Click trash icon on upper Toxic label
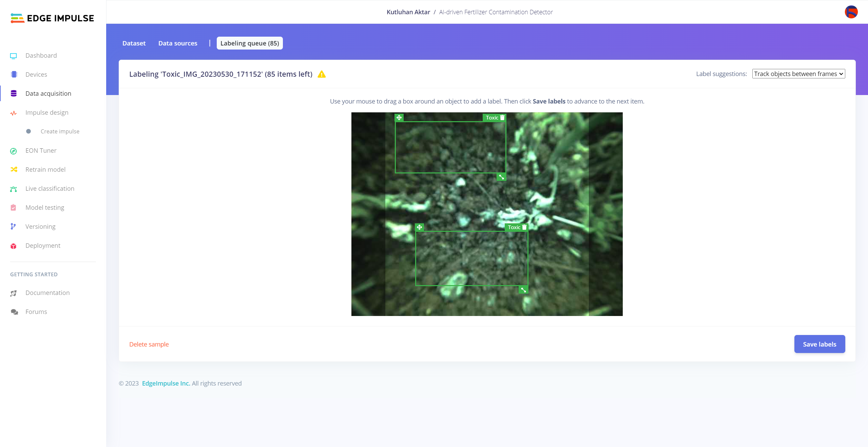Viewport: 868px width, 447px height. [x=502, y=118]
